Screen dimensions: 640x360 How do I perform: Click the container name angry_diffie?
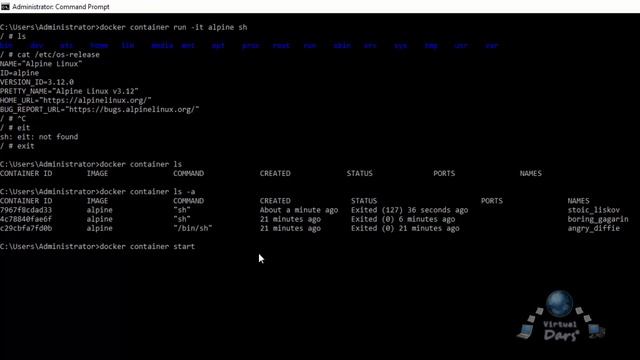pos(593,228)
